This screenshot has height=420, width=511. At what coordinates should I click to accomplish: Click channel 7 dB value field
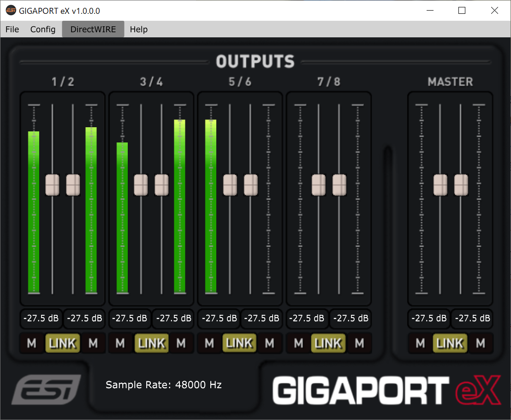point(307,318)
